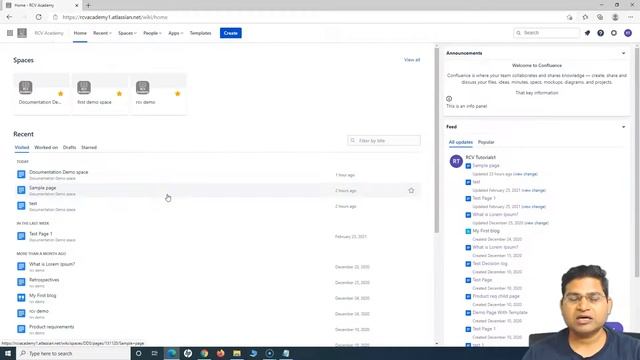Click the browser address bar
This screenshot has height=360, width=640.
tap(306, 17)
